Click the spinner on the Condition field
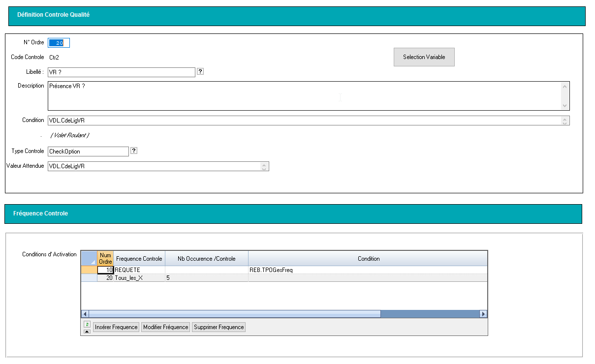 point(565,121)
